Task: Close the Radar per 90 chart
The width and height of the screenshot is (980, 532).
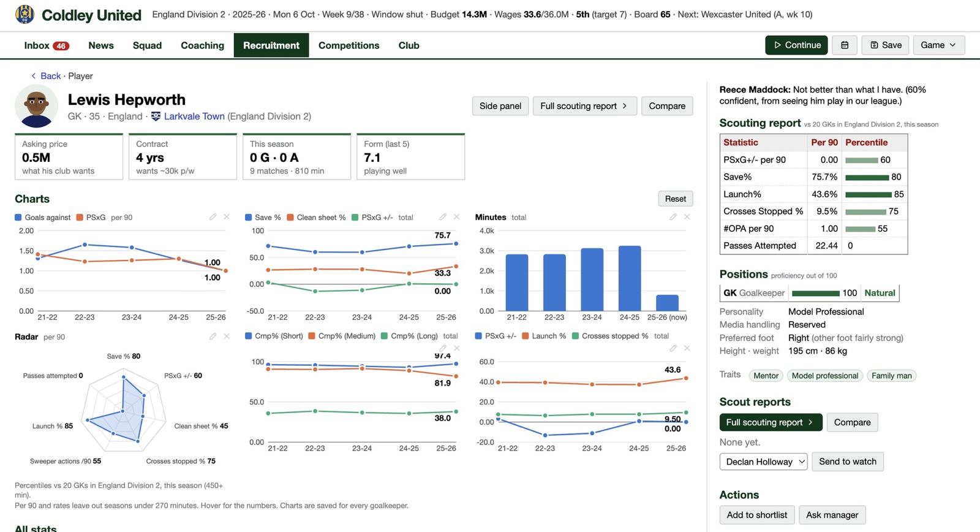Action: tap(227, 336)
